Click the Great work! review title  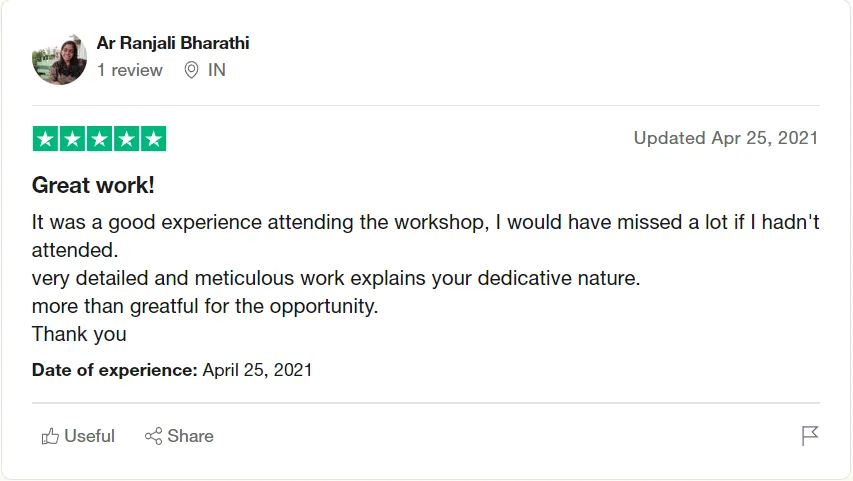pos(93,185)
